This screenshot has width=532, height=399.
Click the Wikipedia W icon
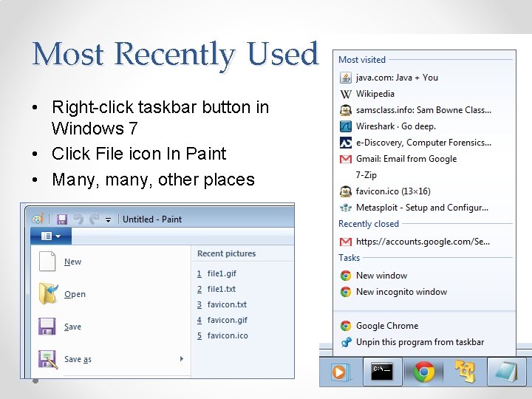point(345,94)
